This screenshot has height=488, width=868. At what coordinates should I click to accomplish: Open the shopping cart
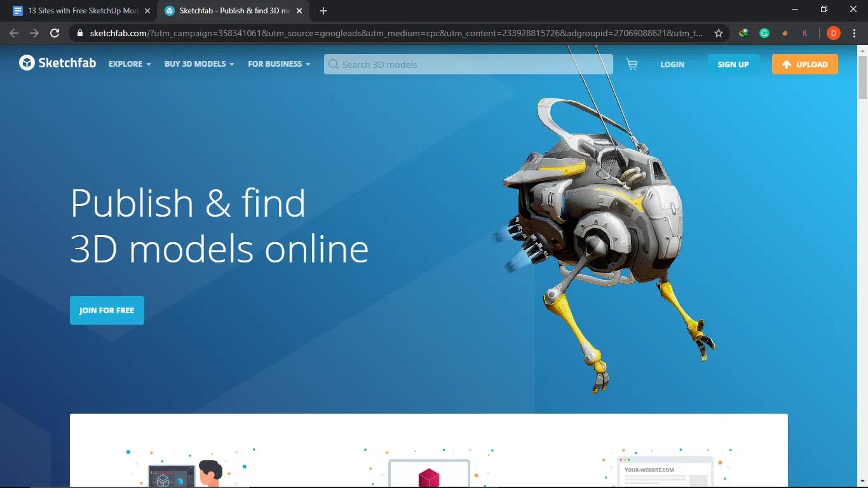[x=631, y=64]
